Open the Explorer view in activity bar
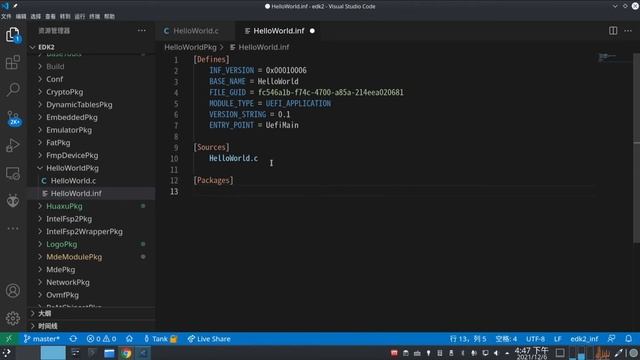Viewport: 640px width, 360px height. coord(13,35)
